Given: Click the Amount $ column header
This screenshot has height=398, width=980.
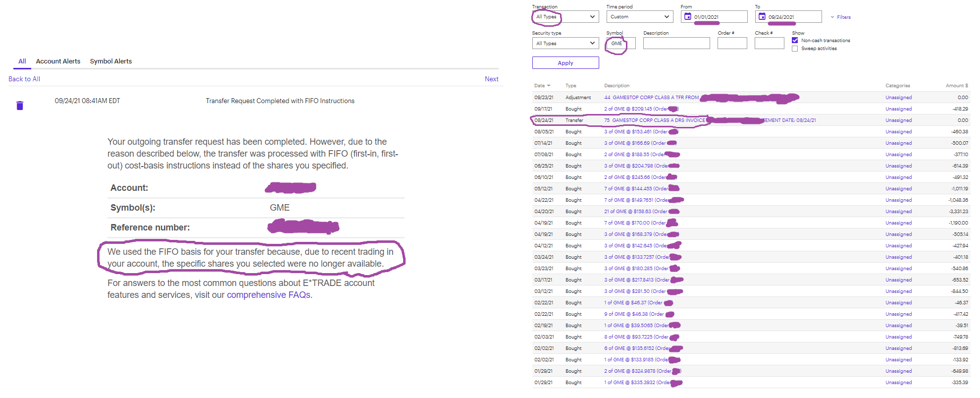Looking at the screenshot, I should tap(957, 86).
